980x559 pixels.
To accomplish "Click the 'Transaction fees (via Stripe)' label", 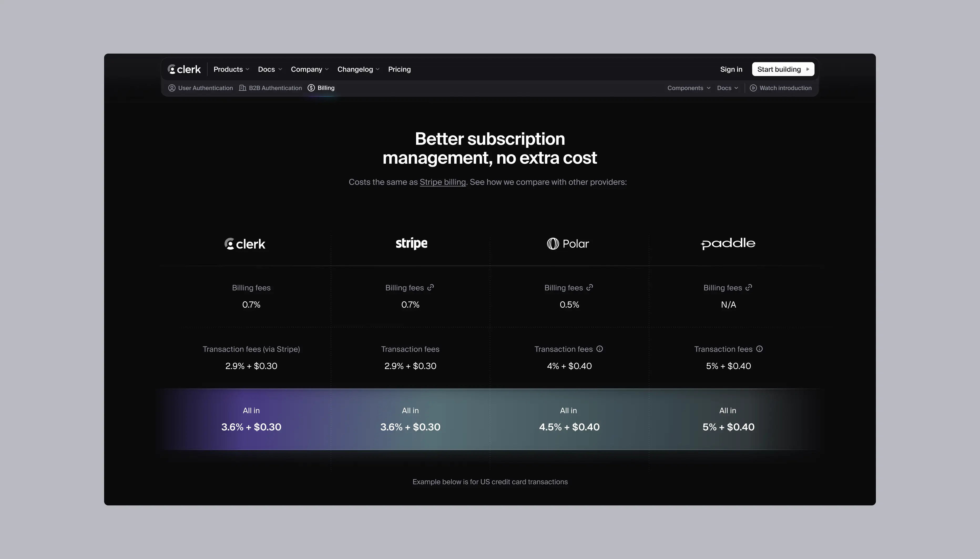I will (x=251, y=349).
